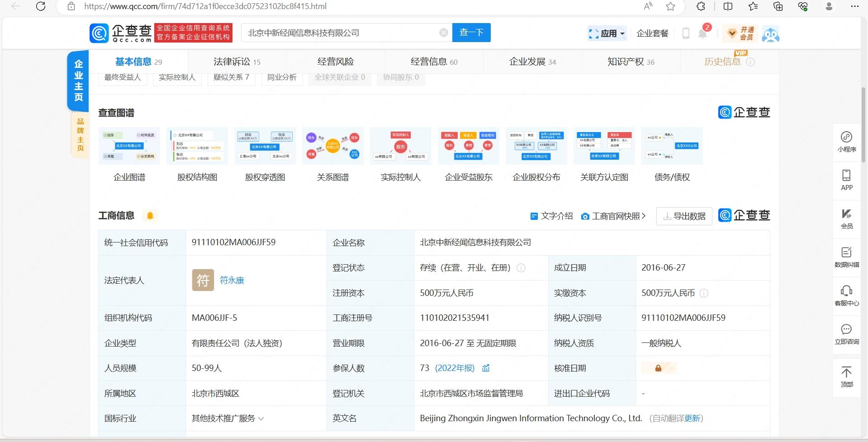
Task: Reload the page with the refresh icon
Action: (x=41, y=6)
